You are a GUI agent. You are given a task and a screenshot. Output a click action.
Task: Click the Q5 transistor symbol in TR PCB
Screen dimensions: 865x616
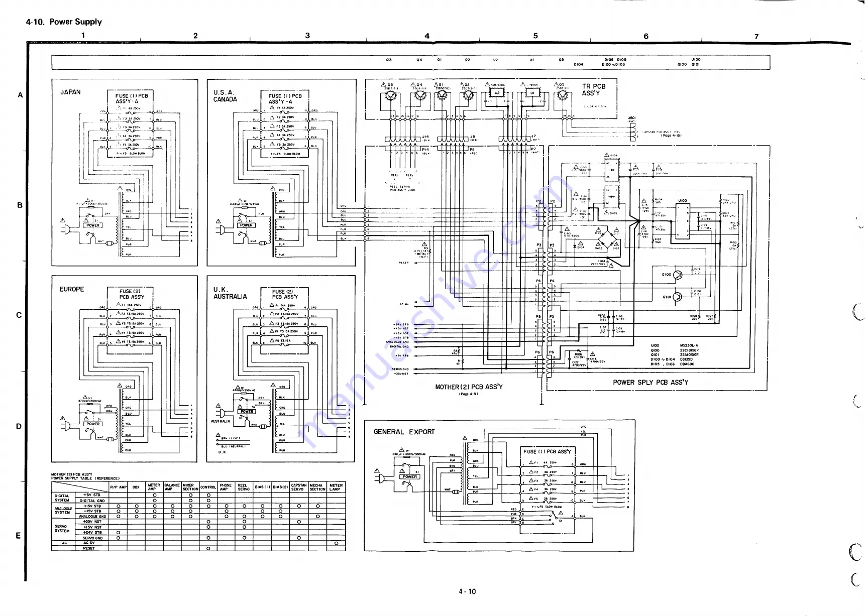pyautogui.click(x=562, y=95)
